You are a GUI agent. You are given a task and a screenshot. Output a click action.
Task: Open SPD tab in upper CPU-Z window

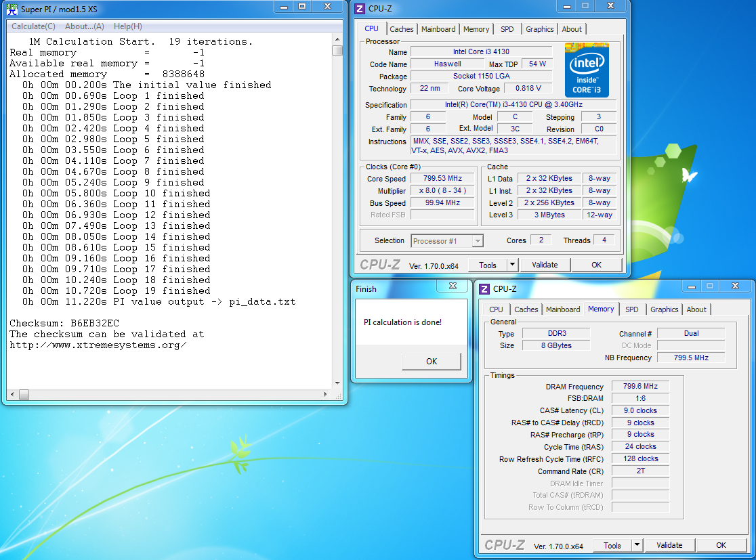click(x=507, y=29)
